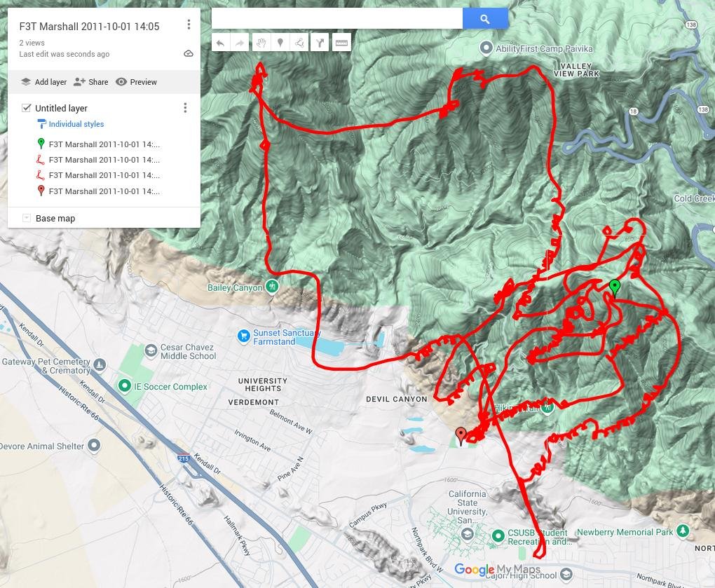
Task: Open the map title options menu
Action: pyautogui.click(x=189, y=25)
